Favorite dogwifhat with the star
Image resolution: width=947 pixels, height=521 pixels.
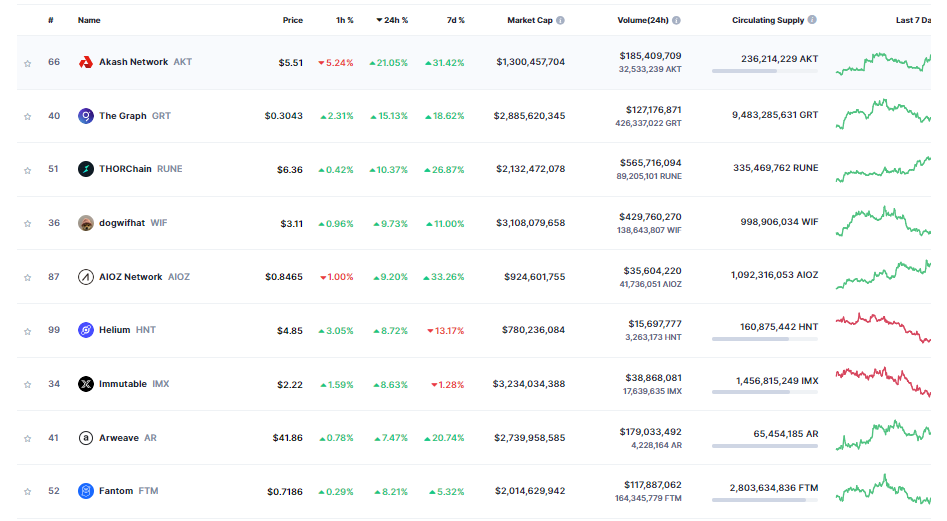pyautogui.click(x=27, y=223)
